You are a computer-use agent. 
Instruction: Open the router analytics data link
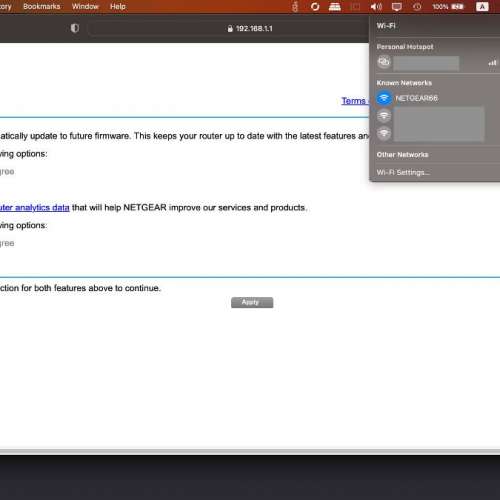pos(35,208)
